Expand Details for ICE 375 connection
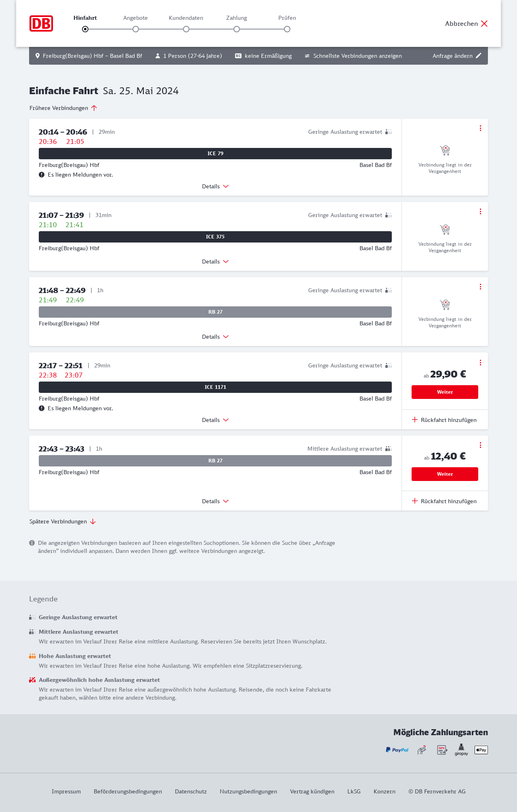 [215, 262]
